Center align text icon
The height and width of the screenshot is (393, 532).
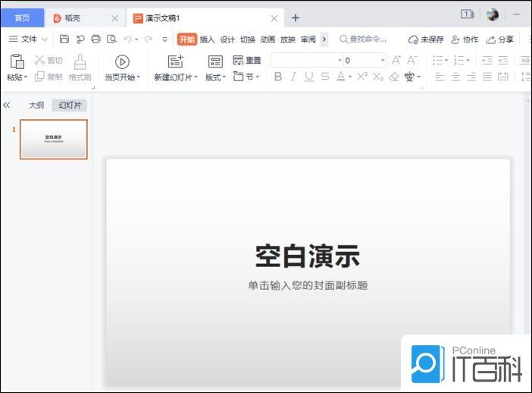tap(455, 77)
